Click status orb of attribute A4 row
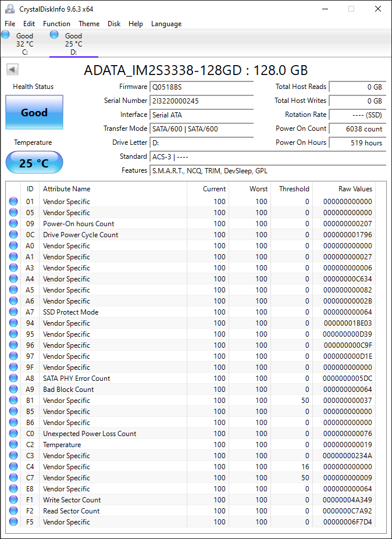 tap(13, 279)
